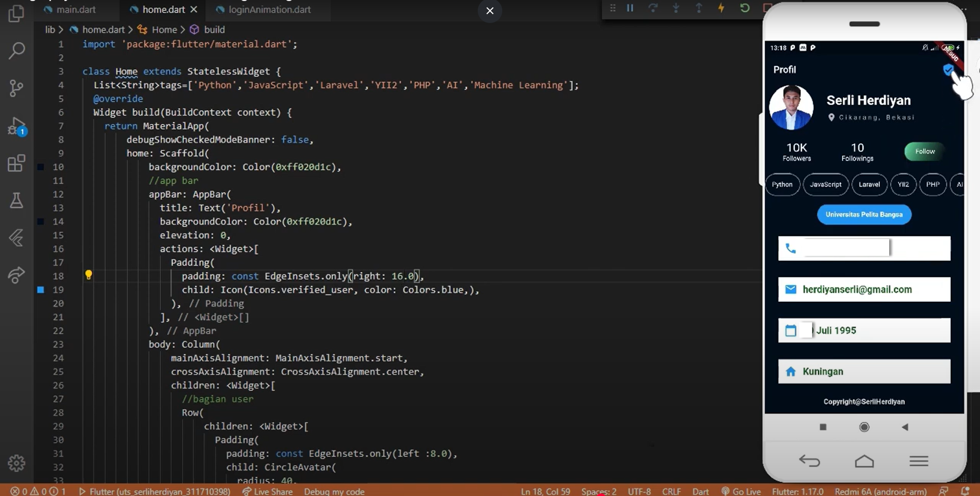
Task: Open the Source Control view
Action: [x=16, y=88]
